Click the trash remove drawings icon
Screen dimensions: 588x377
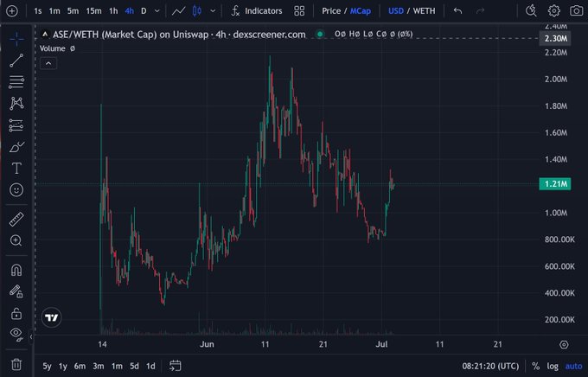point(16,364)
